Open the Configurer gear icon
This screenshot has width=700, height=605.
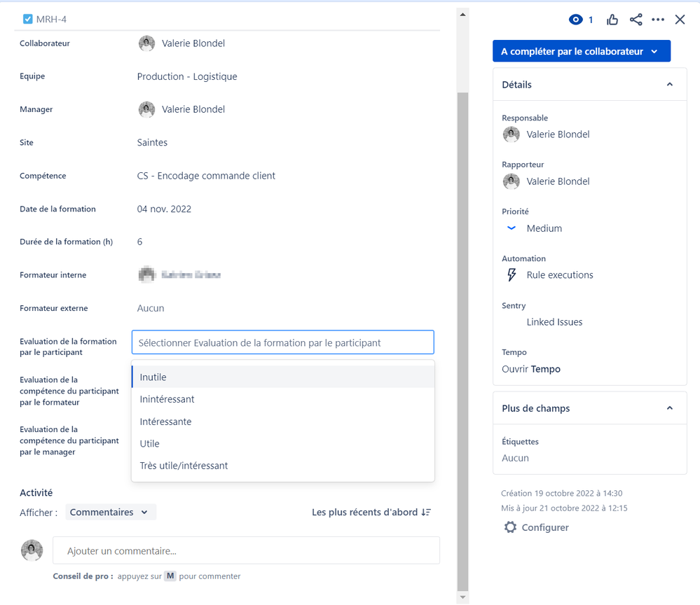coord(510,527)
